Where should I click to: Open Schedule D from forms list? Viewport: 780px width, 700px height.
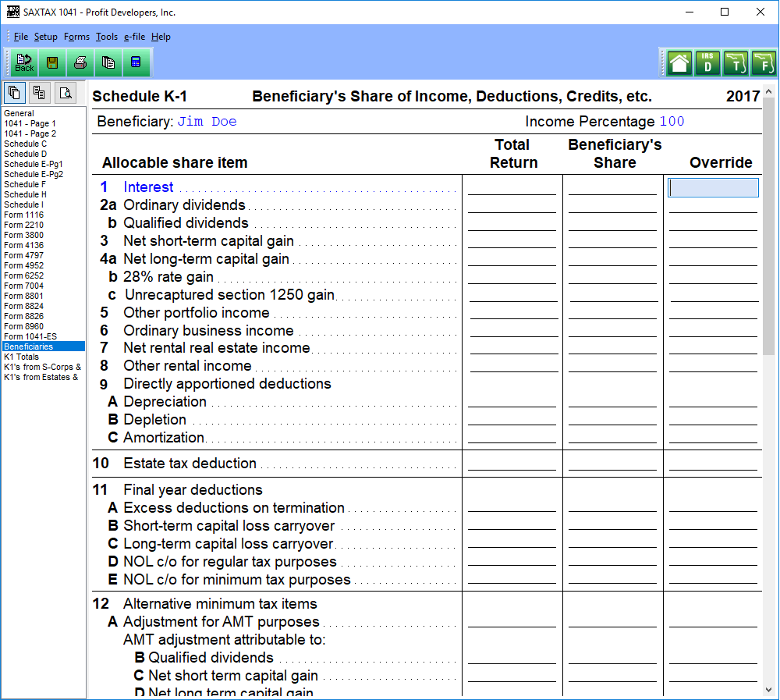(x=44, y=154)
